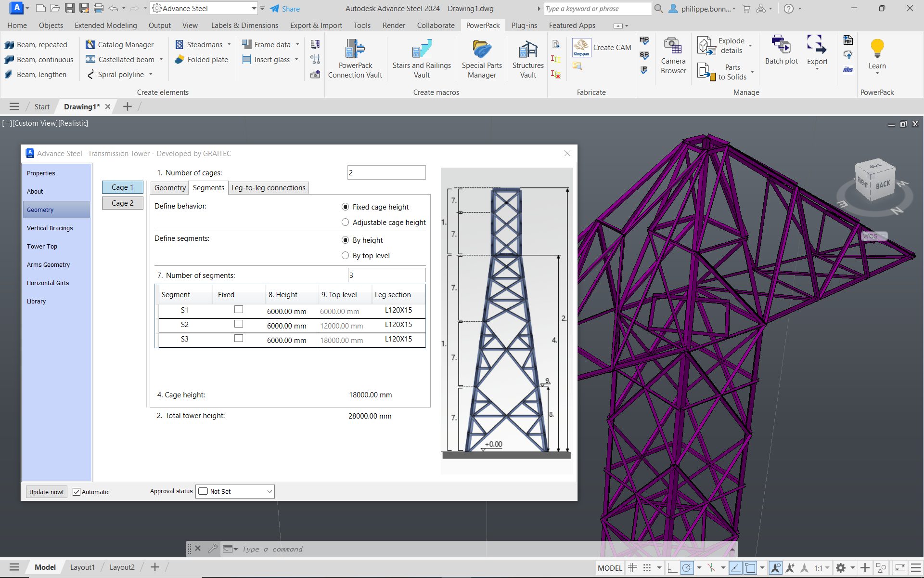924x578 pixels.
Task: Click the MP icon in ribbon
Action: point(644,40)
